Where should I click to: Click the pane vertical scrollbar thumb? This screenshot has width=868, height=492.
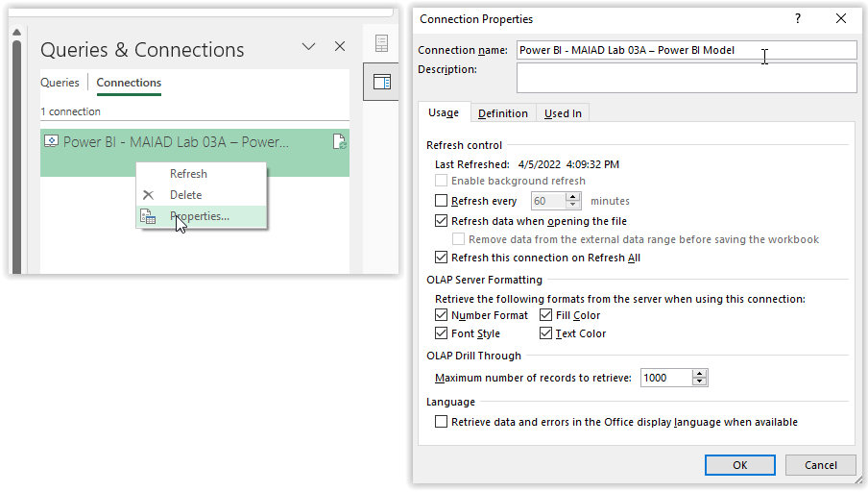coord(16,157)
